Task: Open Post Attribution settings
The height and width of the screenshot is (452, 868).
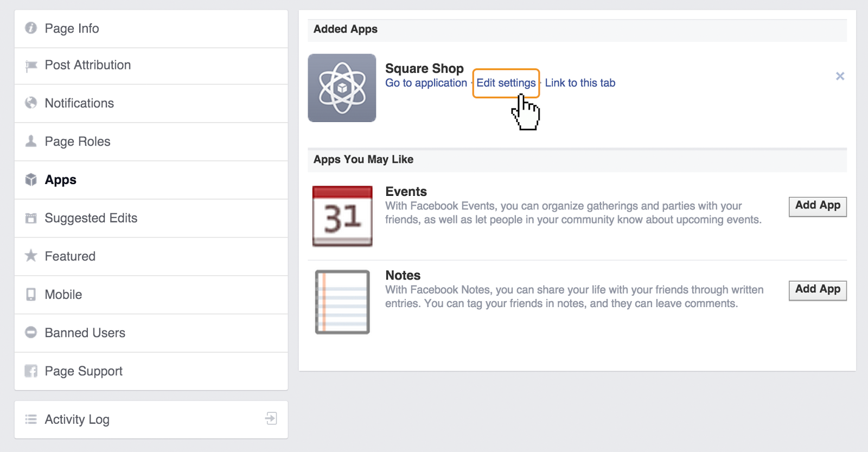Action: pyautogui.click(x=151, y=66)
